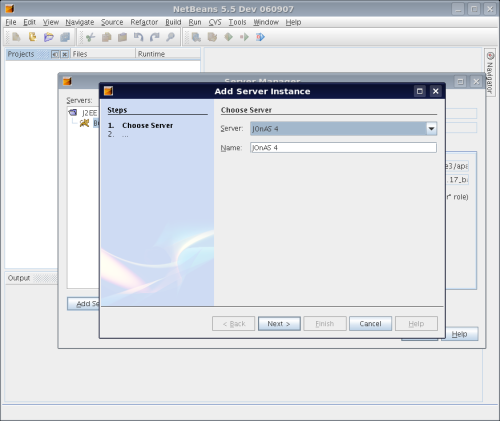Click the Cancel button in the wizard
This screenshot has width=500, height=421.
coord(370,324)
